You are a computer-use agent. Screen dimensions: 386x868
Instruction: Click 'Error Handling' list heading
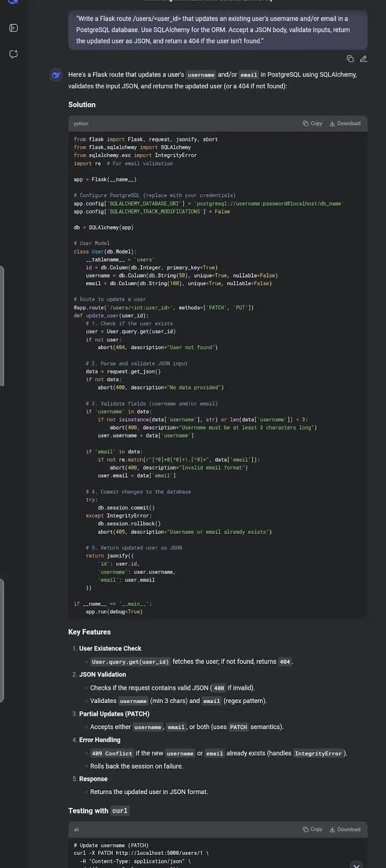point(100,740)
